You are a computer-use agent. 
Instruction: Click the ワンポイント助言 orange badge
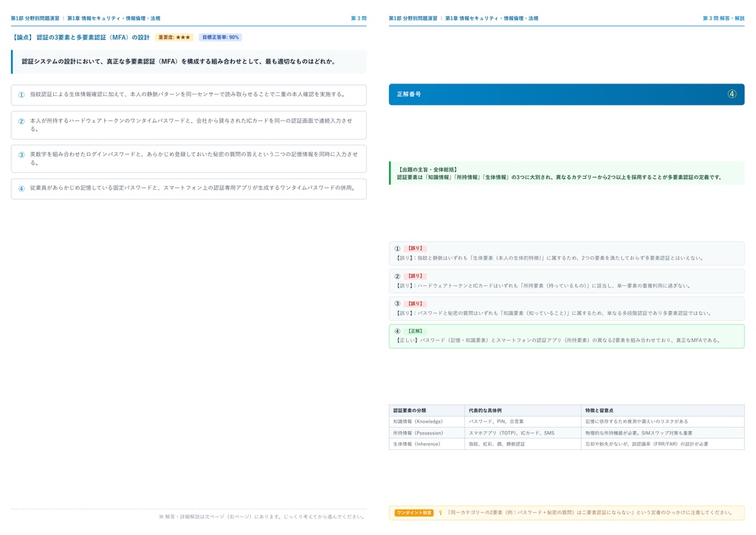coord(413,512)
